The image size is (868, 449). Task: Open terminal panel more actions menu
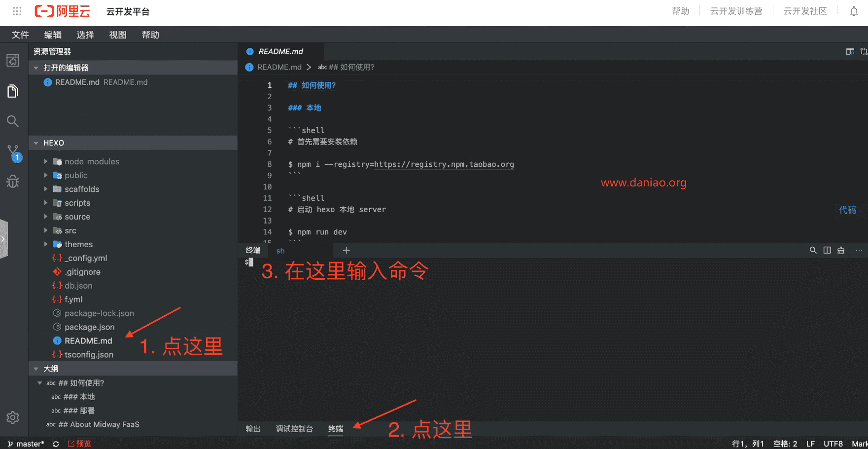click(x=859, y=250)
